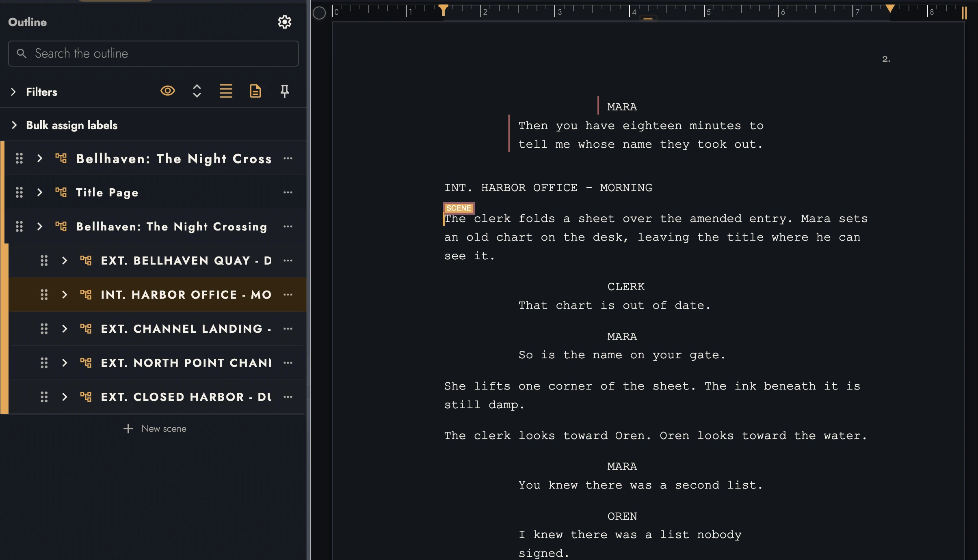Click drag handle of INT. HARBOR OFFICE
Screen dimensions: 978x560
pos(44,295)
